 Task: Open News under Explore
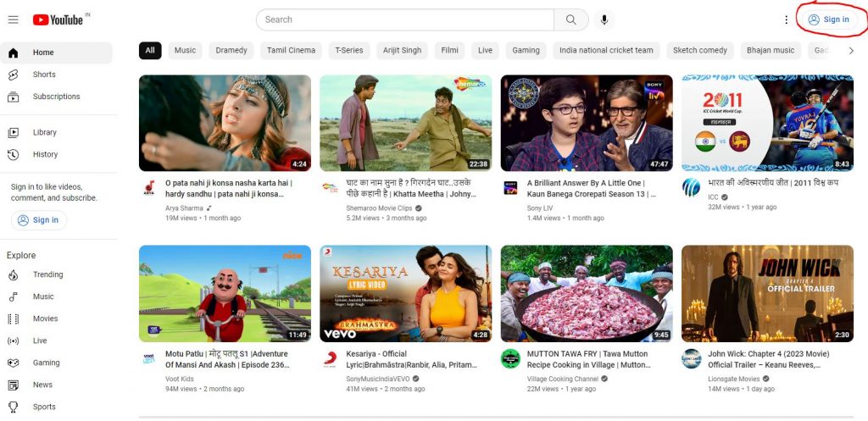click(x=56, y=385)
